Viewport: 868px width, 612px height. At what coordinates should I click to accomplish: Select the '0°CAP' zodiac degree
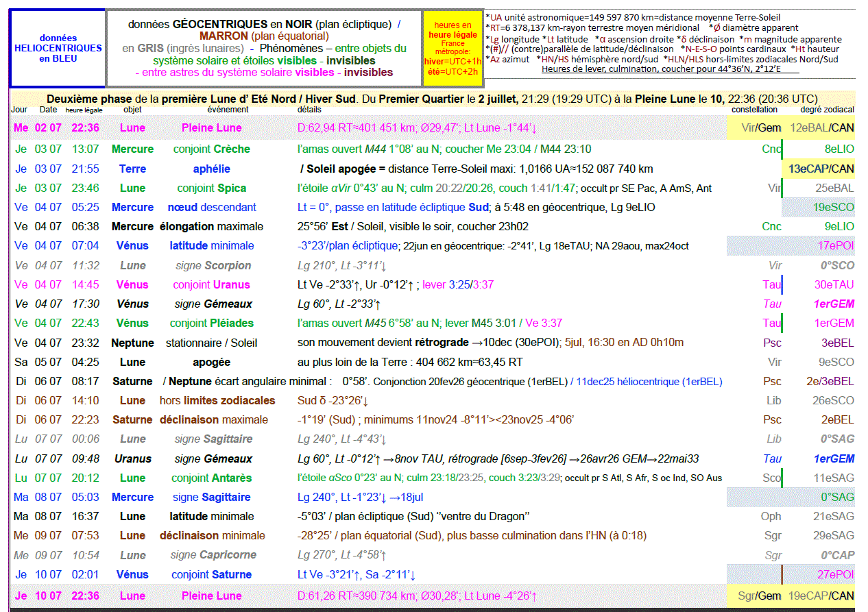click(x=837, y=555)
